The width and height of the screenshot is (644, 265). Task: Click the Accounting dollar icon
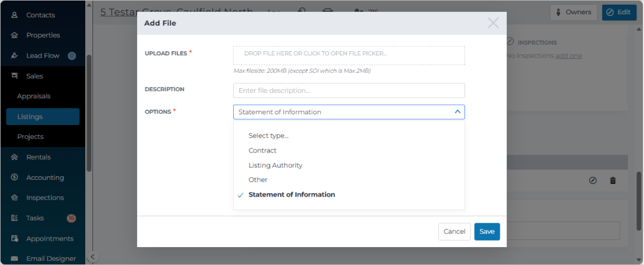click(x=14, y=177)
